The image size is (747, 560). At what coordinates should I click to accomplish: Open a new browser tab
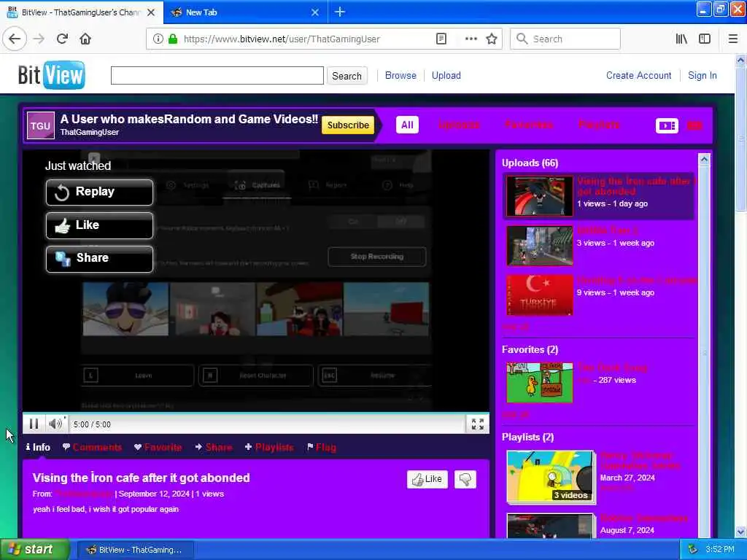click(340, 12)
